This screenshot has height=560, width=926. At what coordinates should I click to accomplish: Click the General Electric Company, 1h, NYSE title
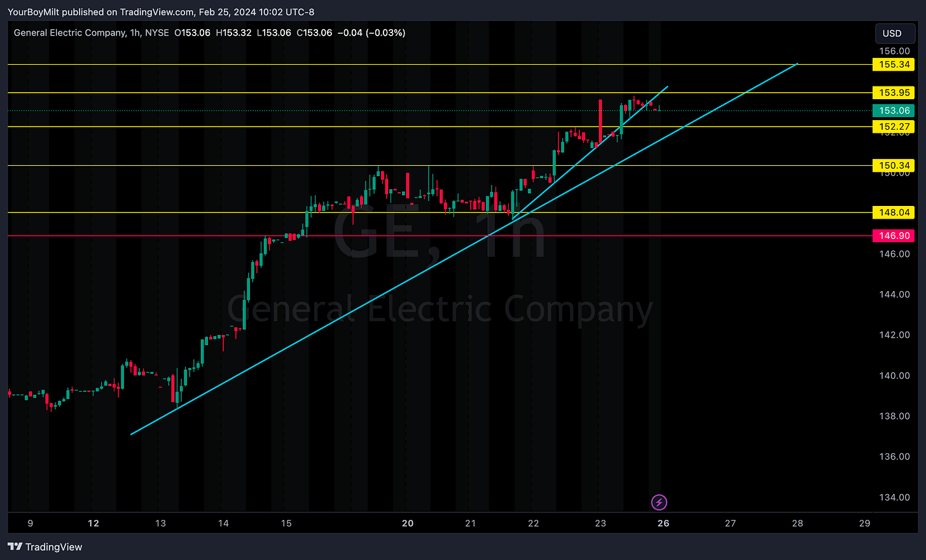tap(92, 32)
